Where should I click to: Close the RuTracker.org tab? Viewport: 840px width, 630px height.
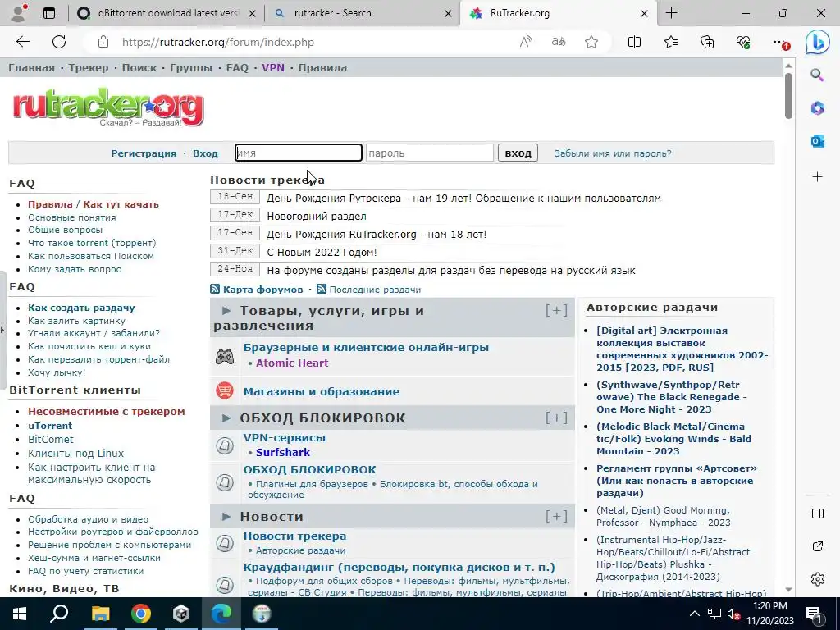[x=645, y=13]
